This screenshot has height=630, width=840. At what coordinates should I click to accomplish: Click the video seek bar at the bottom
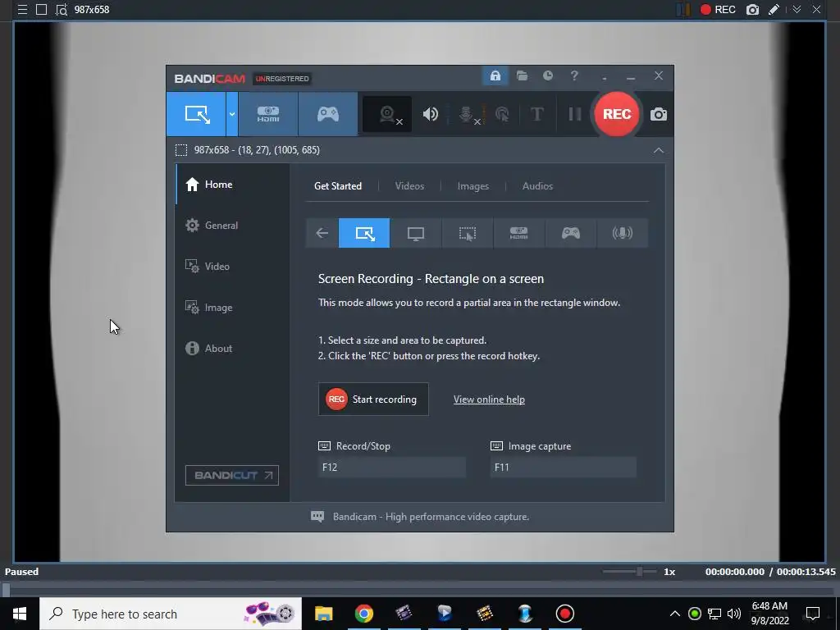click(x=420, y=590)
